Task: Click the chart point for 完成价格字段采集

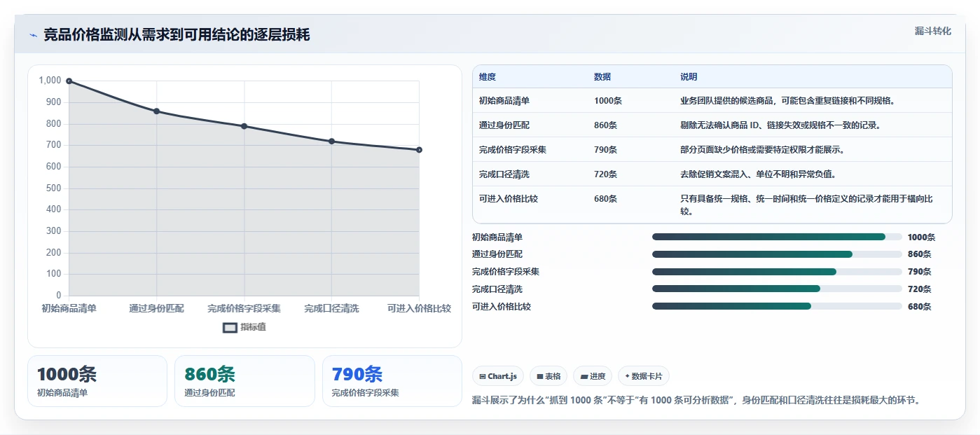Action: (244, 126)
